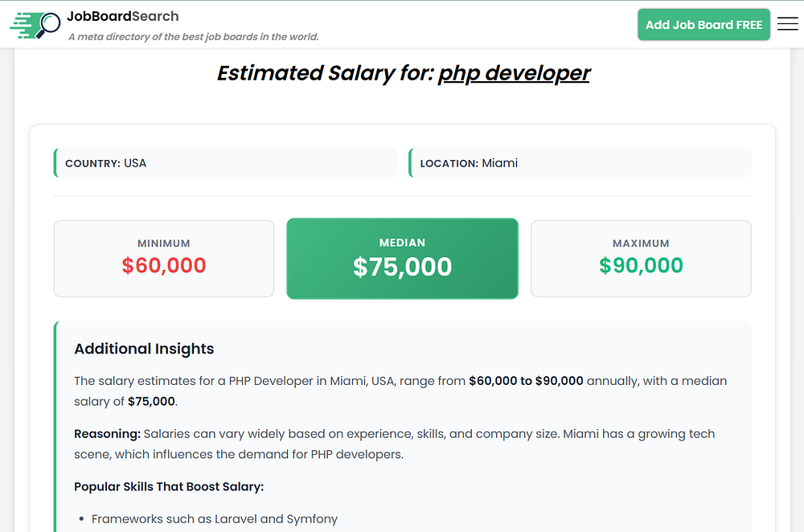This screenshot has height=532, width=804.
Task: Click the Popular Skills That Boost Salary heading
Action: (x=169, y=487)
